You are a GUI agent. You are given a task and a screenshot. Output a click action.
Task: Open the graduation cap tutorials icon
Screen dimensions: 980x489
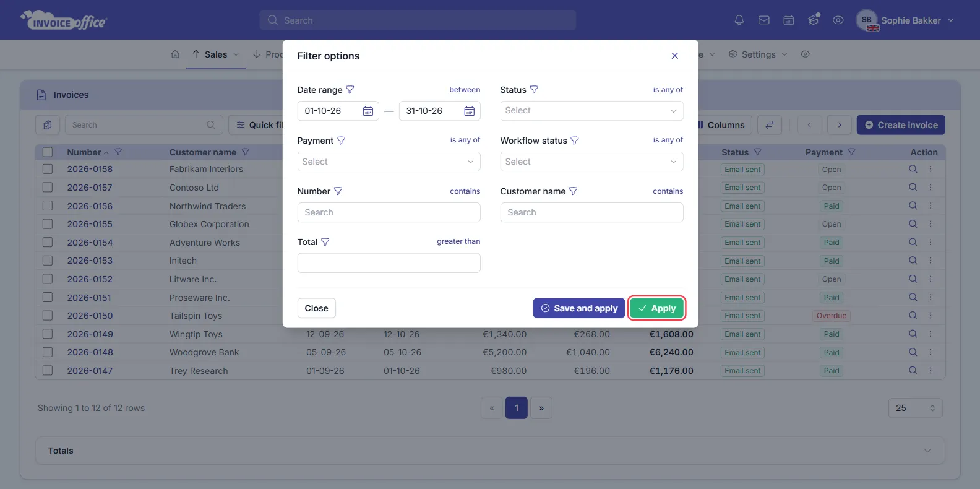tap(814, 20)
